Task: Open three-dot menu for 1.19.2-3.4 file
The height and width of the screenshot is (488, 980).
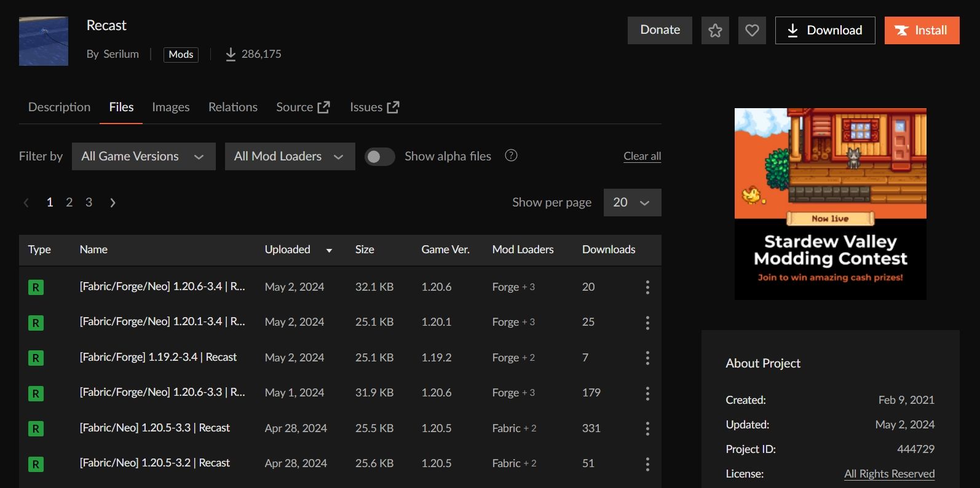Action: point(647,358)
